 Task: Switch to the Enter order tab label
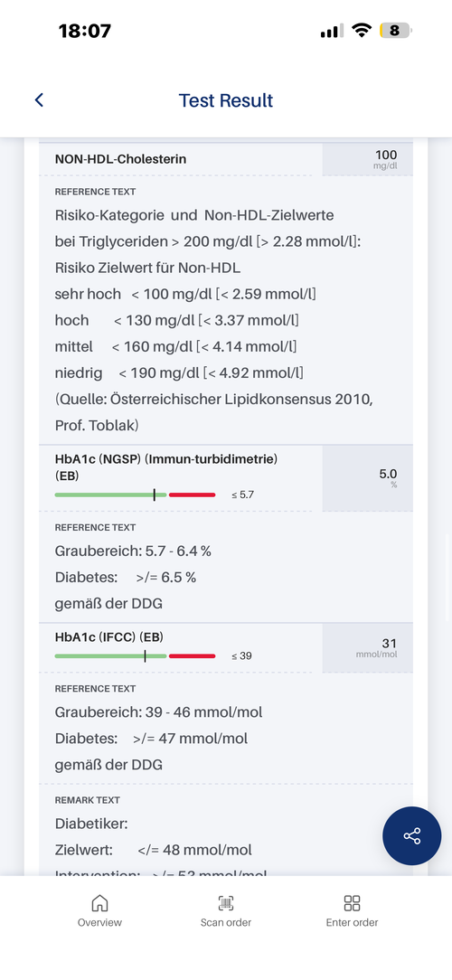tap(352, 922)
